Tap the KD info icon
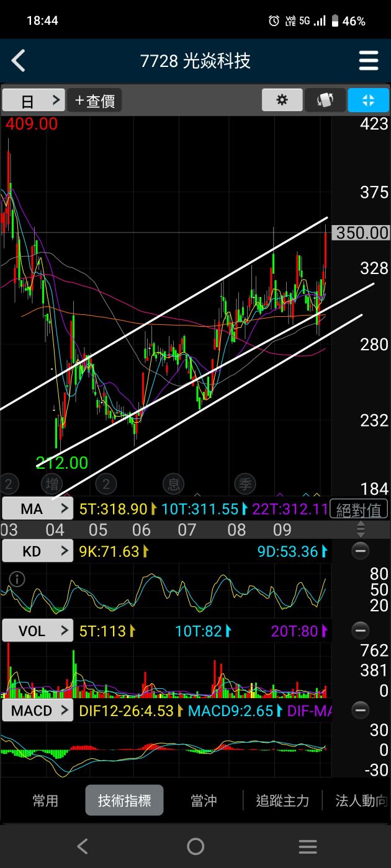 tap(17, 579)
